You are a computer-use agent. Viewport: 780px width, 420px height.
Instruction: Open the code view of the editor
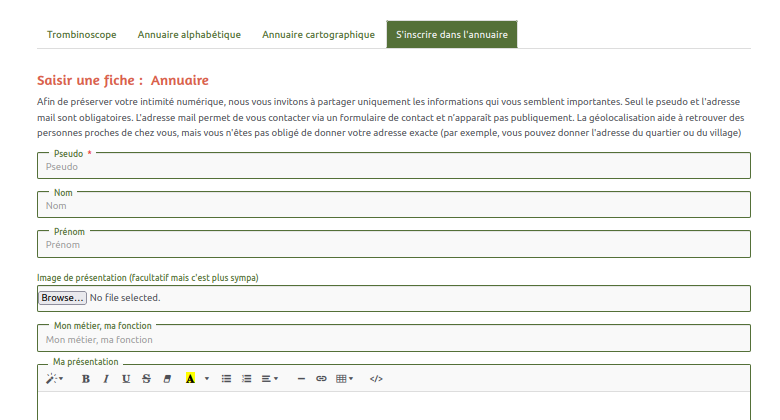(x=376, y=379)
